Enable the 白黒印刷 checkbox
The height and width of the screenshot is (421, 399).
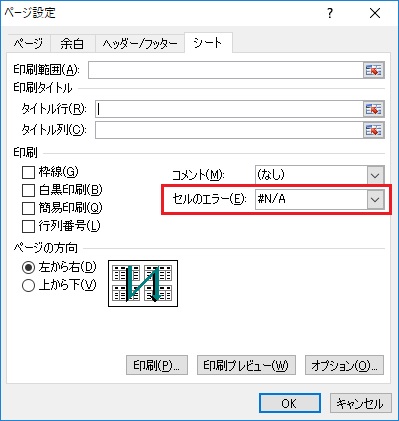pos(28,191)
